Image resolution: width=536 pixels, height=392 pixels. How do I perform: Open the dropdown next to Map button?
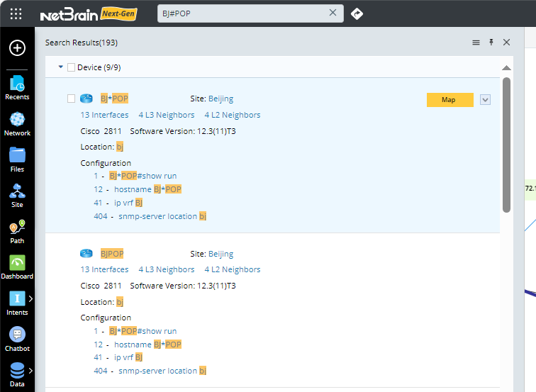click(485, 100)
